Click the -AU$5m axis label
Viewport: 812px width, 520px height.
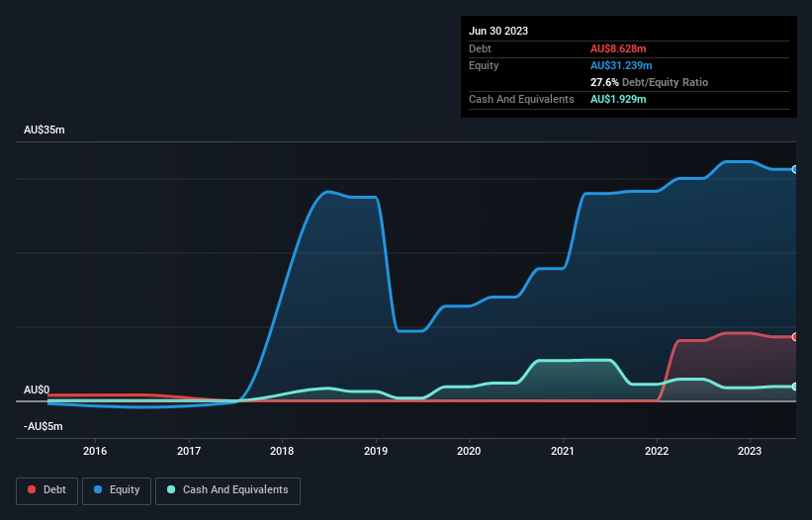(x=43, y=426)
